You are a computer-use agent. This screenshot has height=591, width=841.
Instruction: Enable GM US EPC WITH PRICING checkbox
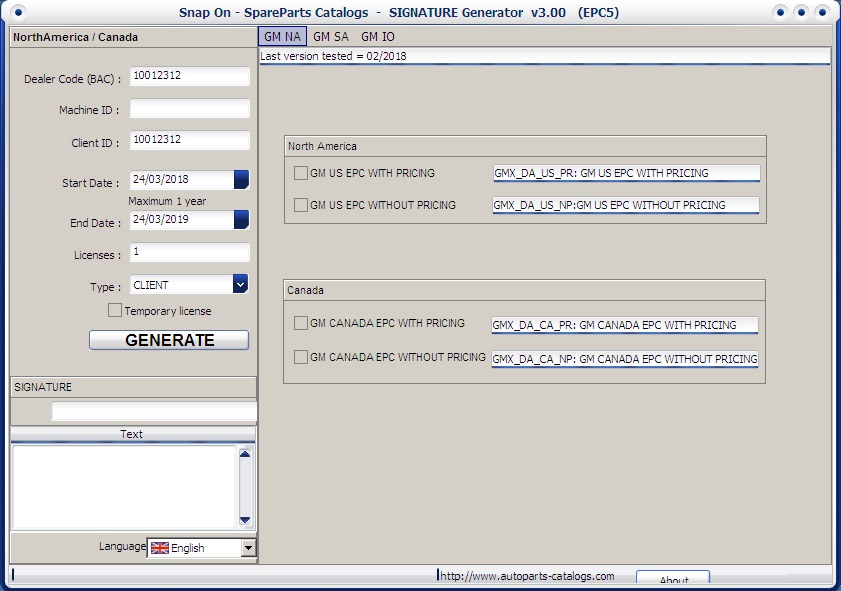click(301, 173)
